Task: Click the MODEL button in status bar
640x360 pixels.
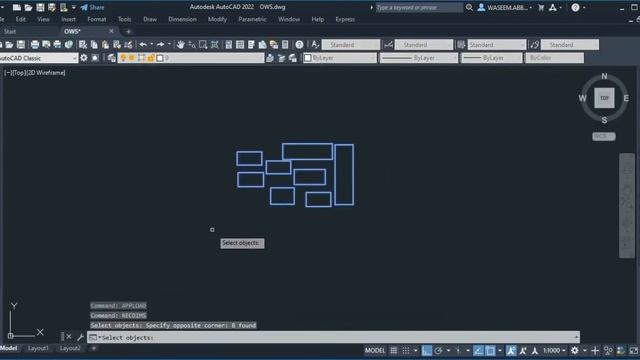Action: (x=375, y=351)
